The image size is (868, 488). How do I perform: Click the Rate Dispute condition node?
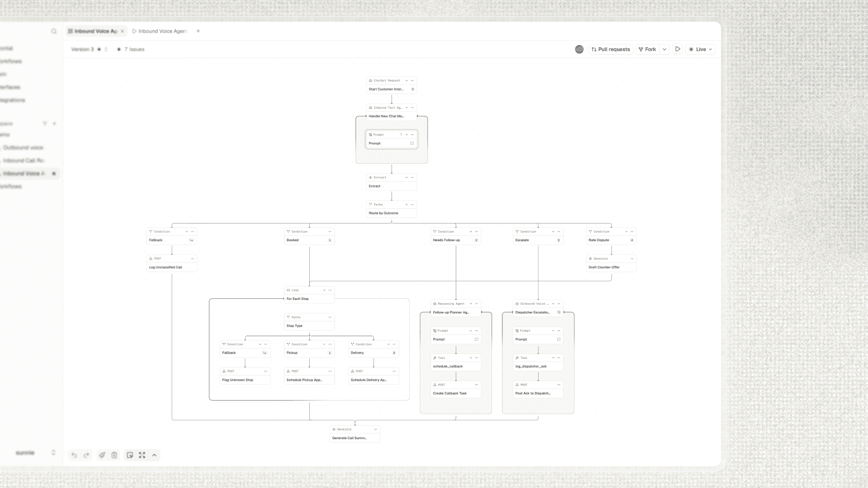click(x=611, y=236)
